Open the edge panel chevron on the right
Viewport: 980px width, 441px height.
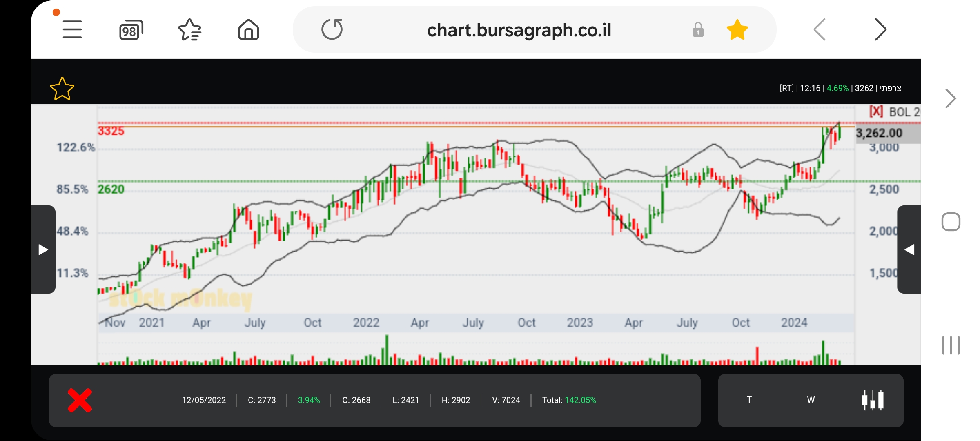950,98
